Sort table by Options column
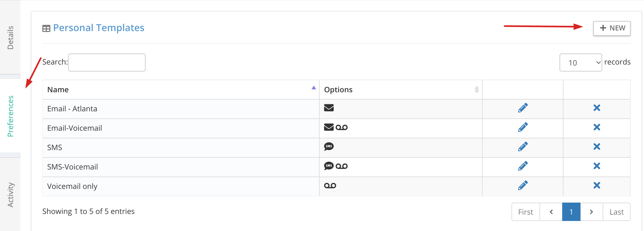644x231 pixels. pyautogui.click(x=400, y=90)
